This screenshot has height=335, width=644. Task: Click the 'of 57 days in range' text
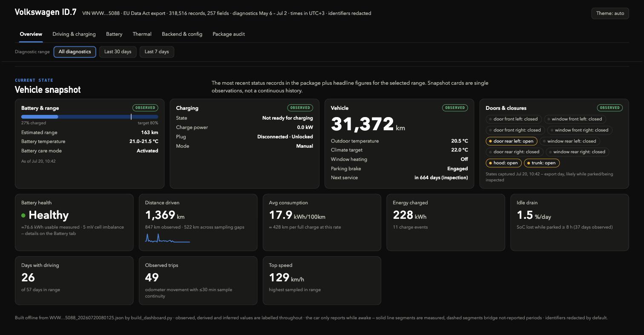[40, 289]
